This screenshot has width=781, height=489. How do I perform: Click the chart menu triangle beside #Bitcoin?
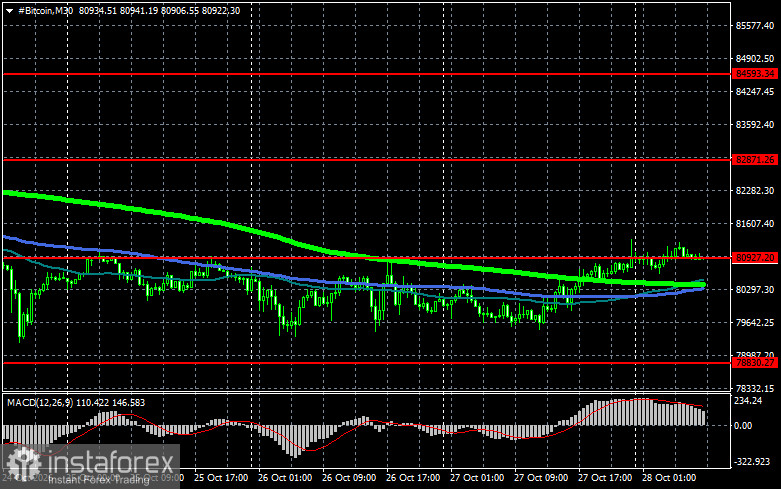pos(9,11)
